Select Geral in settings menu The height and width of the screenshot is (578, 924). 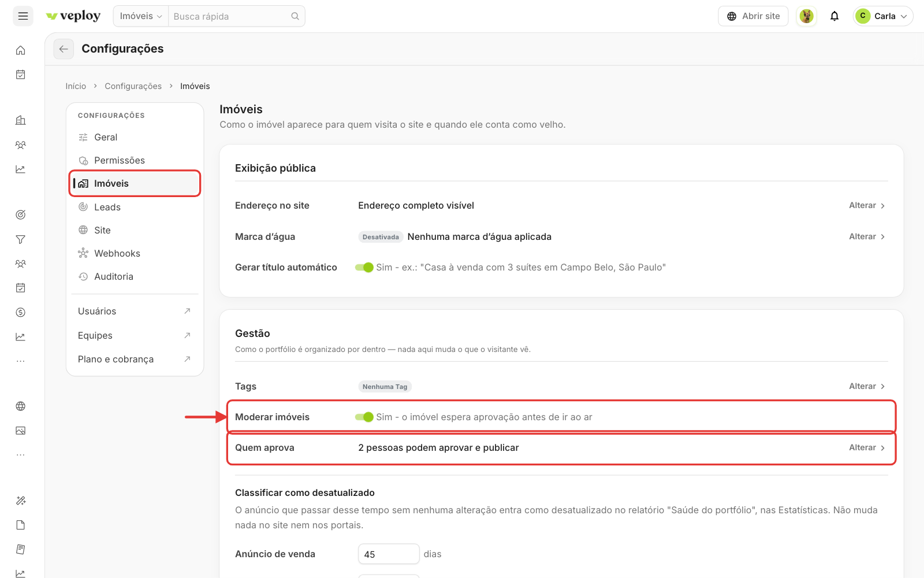[135, 137]
